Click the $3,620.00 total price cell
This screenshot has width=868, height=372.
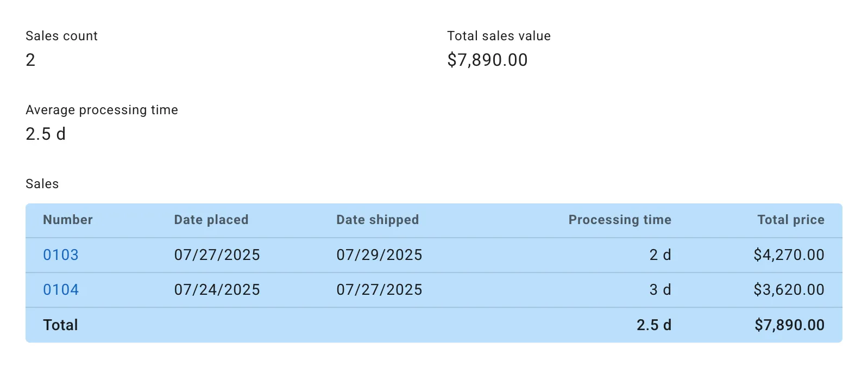(x=789, y=289)
